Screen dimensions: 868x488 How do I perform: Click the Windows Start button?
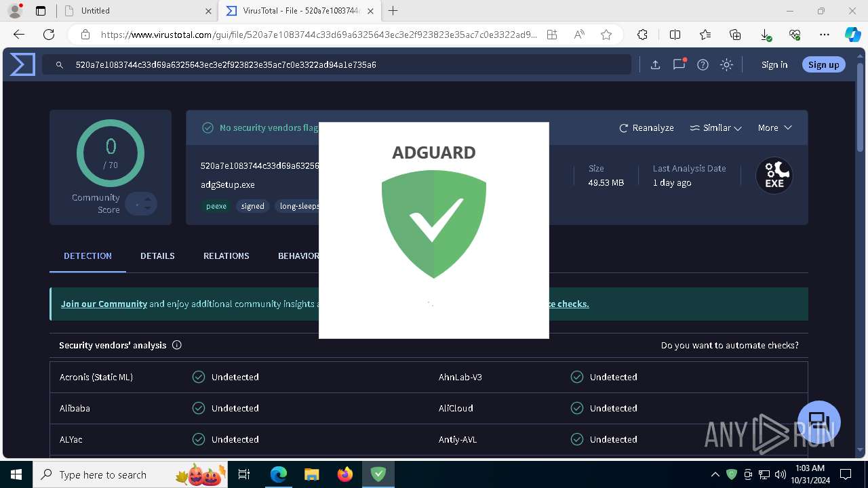click(16, 474)
